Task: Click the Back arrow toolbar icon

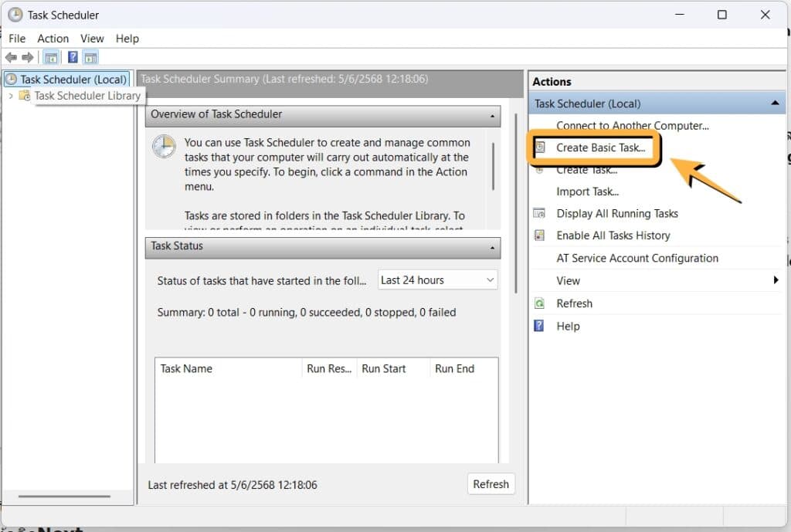Action: [x=11, y=57]
